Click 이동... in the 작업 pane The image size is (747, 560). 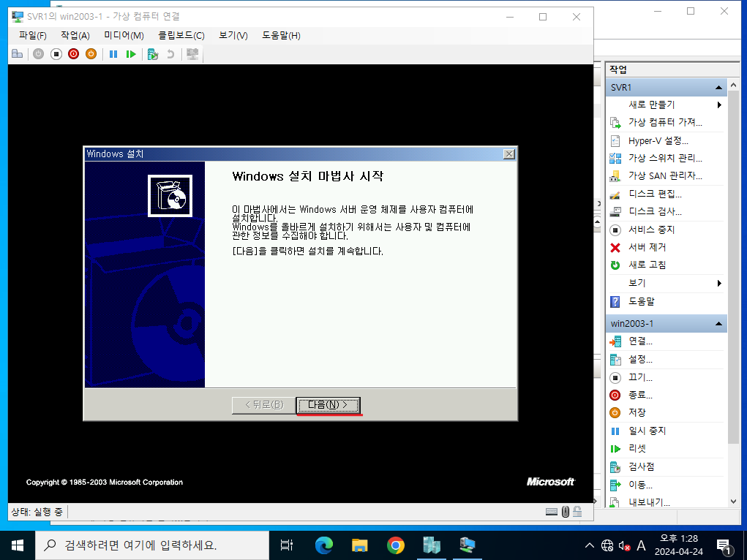click(640, 485)
